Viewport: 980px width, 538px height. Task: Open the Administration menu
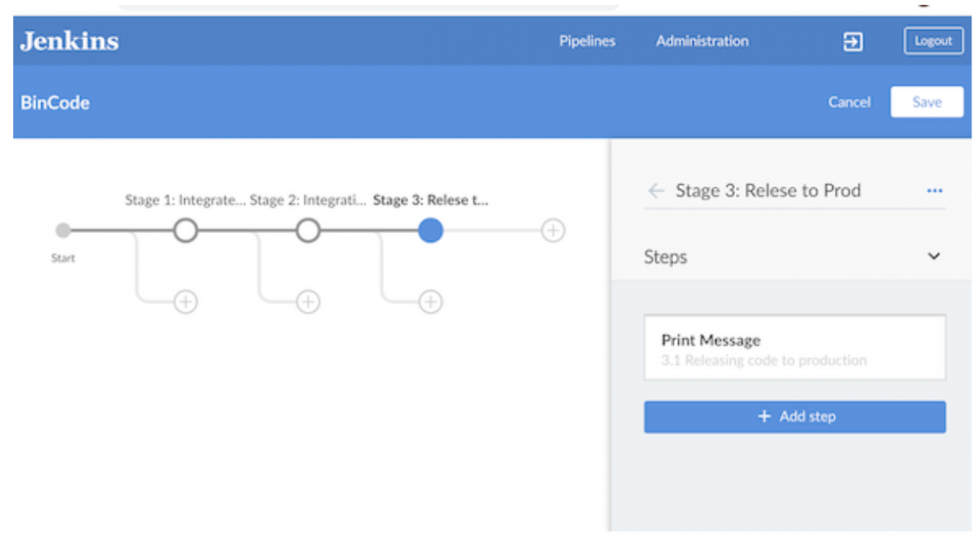(701, 40)
